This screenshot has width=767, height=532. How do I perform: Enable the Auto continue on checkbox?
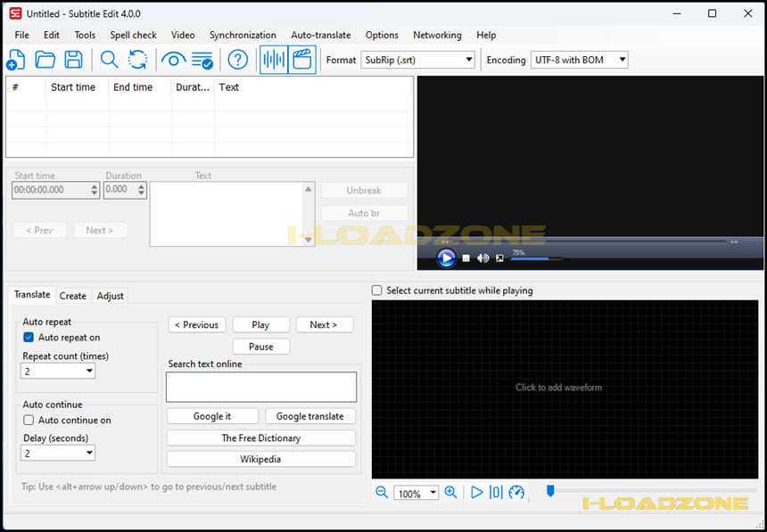(29, 420)
